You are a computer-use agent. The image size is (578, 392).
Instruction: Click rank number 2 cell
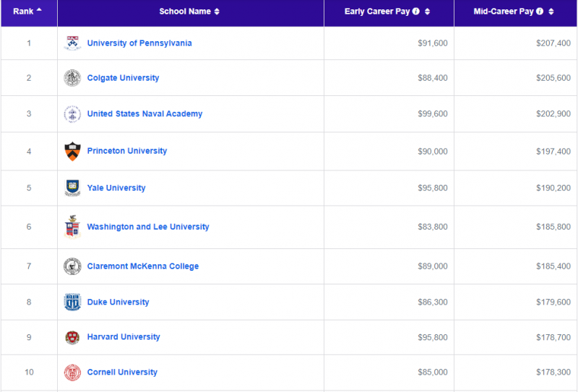(29, 78)
